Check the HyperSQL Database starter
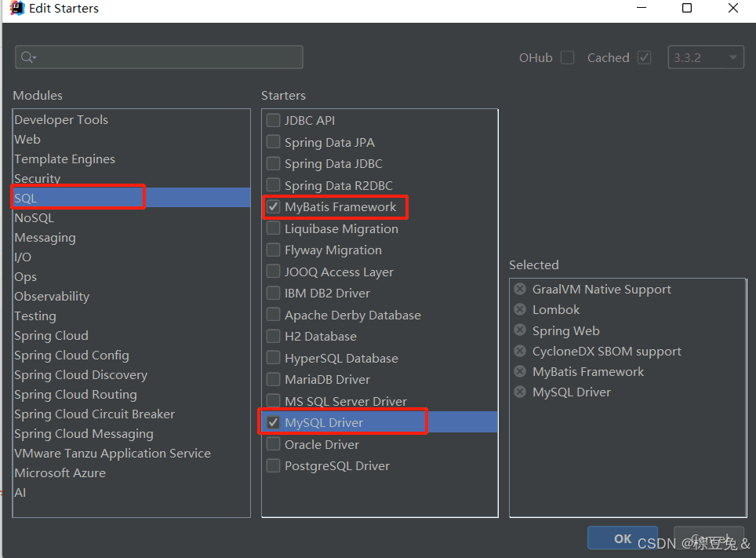Screen dimensions: 756x558 pos(274,358)
